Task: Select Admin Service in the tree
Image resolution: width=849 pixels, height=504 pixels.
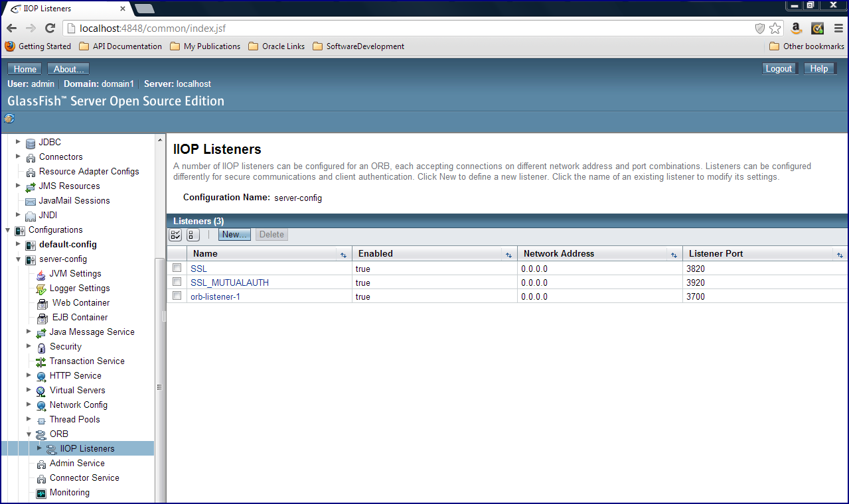Action: pyautogui.click(x=77, y=464)
